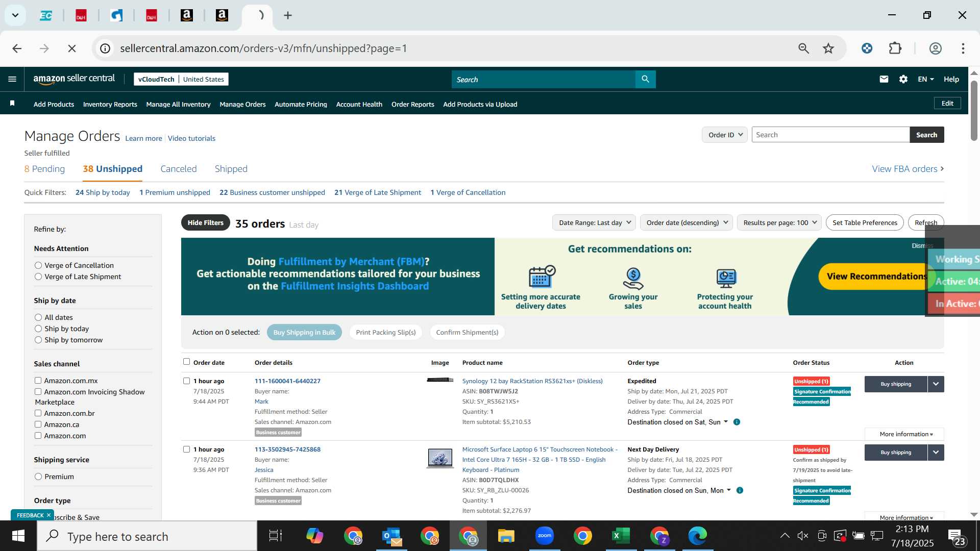Open Zoom from the taskbar

point(545,536)
